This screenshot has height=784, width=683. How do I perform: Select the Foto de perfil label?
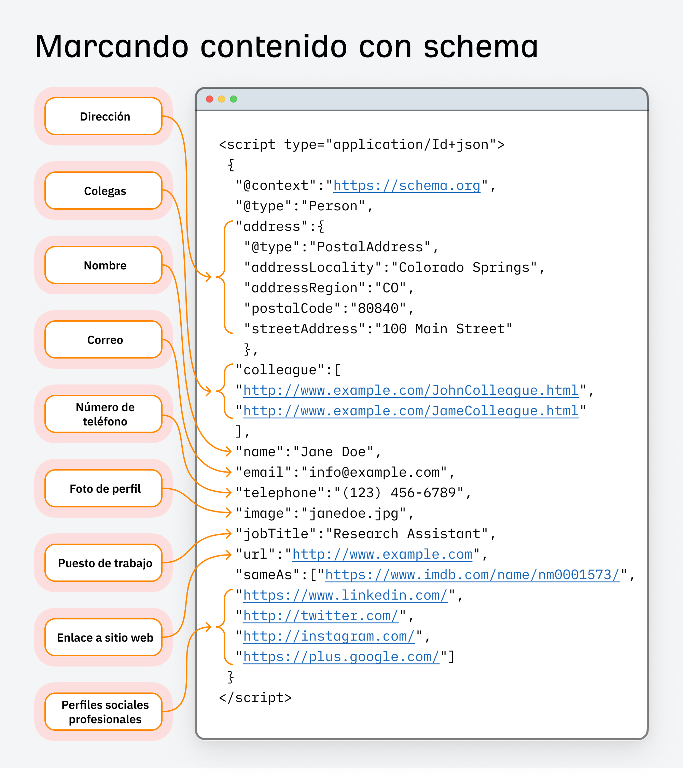(x=105, y=489)
